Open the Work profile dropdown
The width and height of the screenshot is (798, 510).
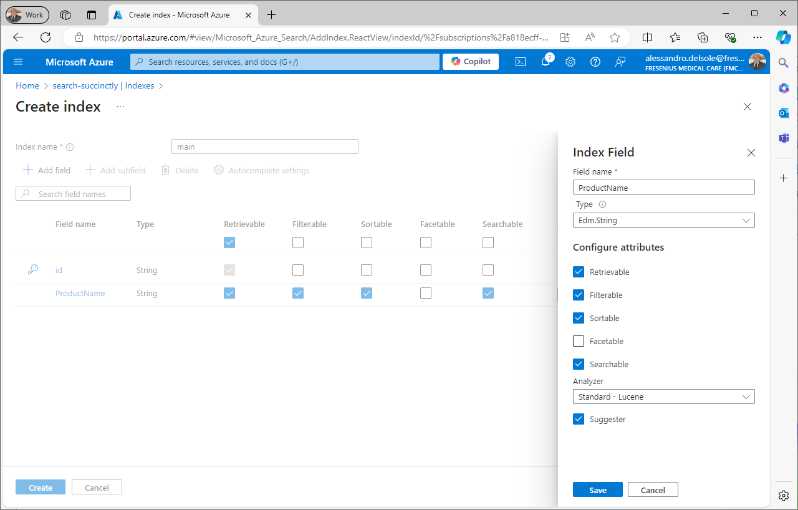pos(27,15)
